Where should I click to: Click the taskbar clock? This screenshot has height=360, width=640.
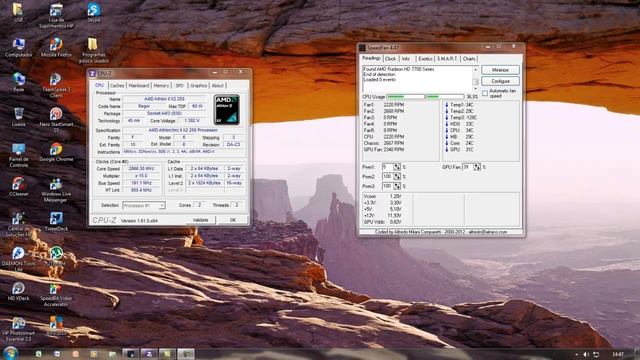618,354
